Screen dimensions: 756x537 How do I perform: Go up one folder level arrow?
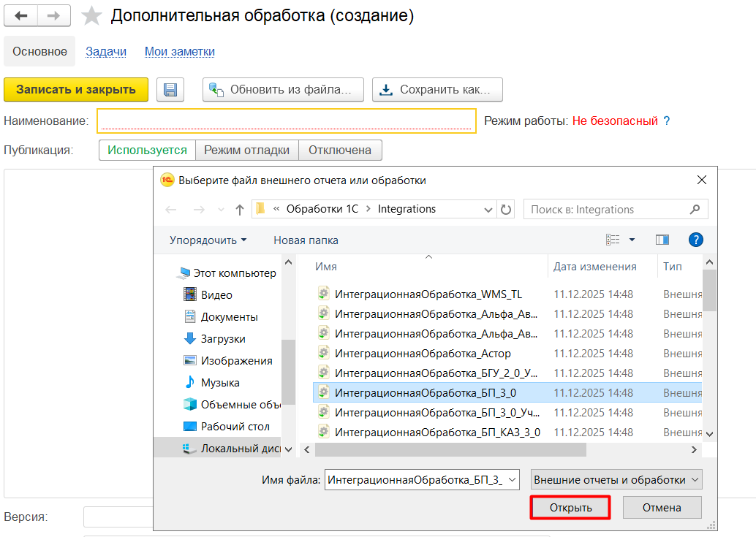pyautogui.click(x=240, y=210)
